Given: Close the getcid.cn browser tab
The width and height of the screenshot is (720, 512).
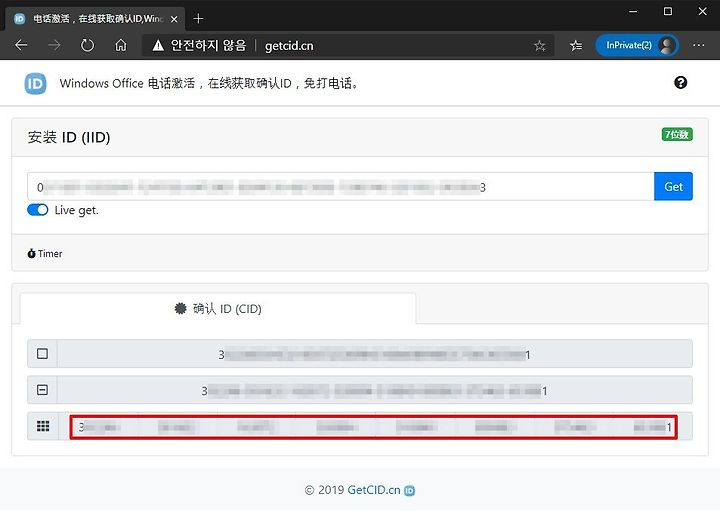Looking at the screenshot, I should tap(174, 19).
